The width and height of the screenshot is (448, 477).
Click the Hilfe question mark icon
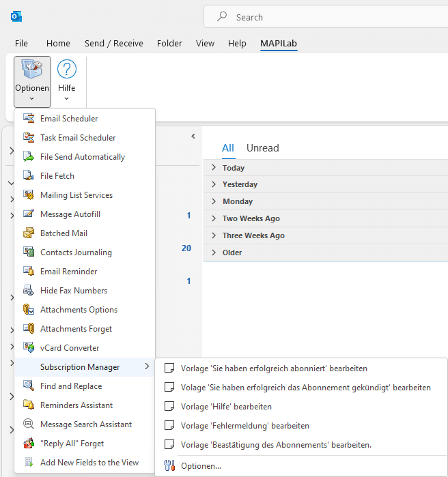pyautogui.click(x=67, y=69)
